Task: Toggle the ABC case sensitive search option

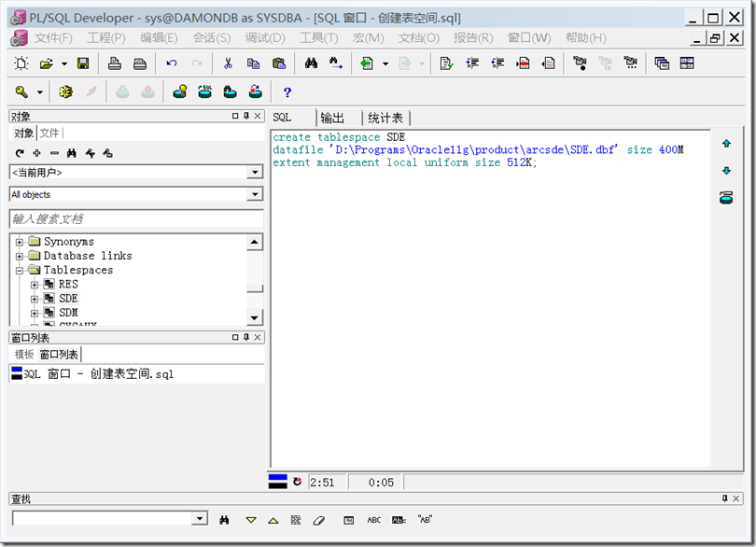Action: tap(373, 520)
